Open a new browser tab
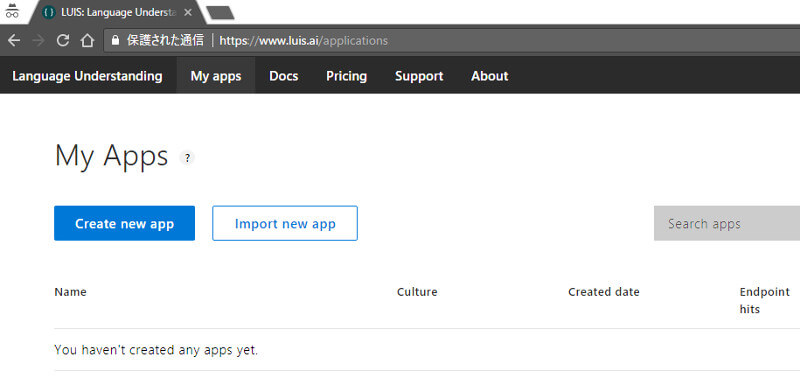The image size is (800, 378). [x=220, y=13]
